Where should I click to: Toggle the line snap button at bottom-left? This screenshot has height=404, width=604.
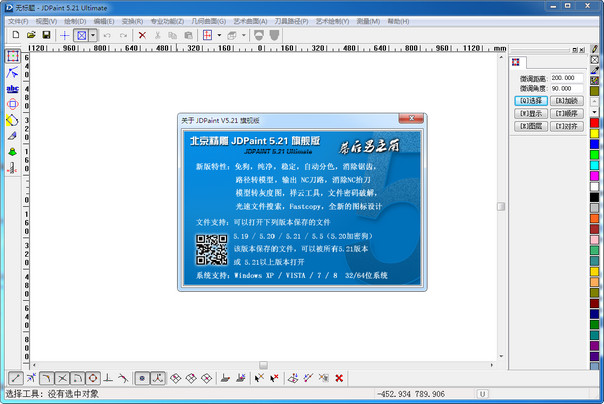pyautogui.click(x=16, y=378)
